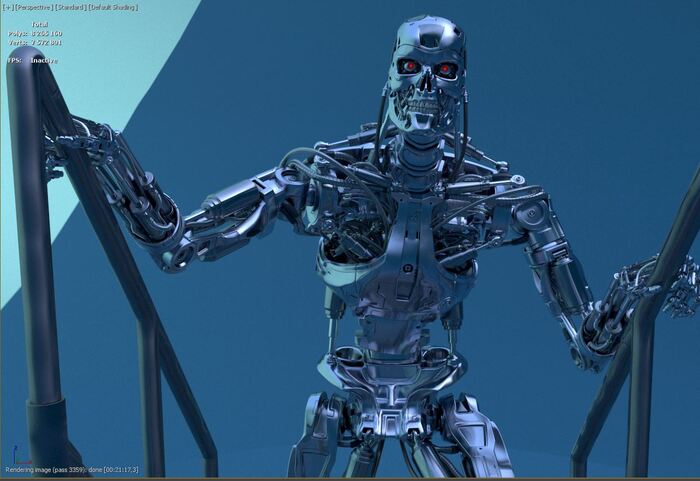Click the Verts count statistic in viewport
Image resolution: width=700 pixels, height=481 pixels.
pyautogui.click(x=35, y=43)
